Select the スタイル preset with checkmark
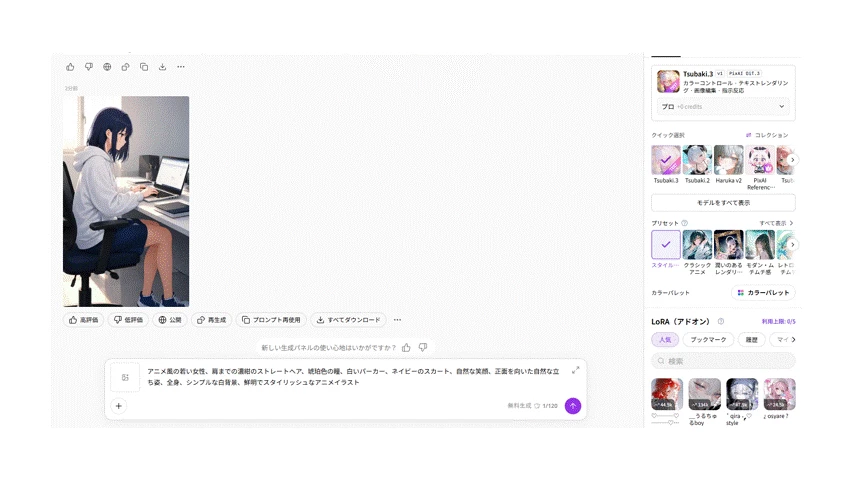Viewport: 853px width, 480px height. coord(666,249)
